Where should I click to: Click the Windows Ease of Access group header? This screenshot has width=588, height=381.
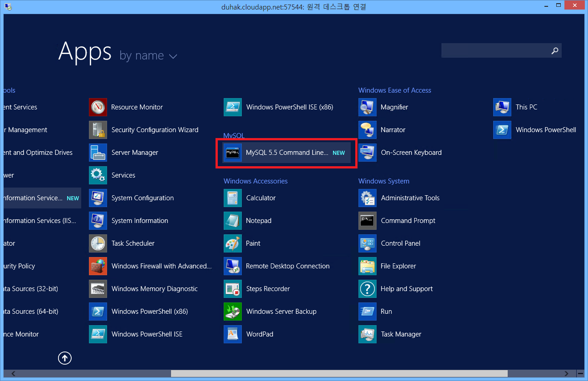tap(395, 90)
